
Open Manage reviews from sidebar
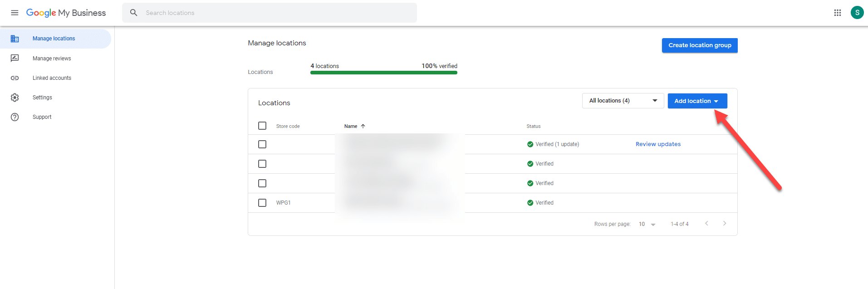[52, 59]
